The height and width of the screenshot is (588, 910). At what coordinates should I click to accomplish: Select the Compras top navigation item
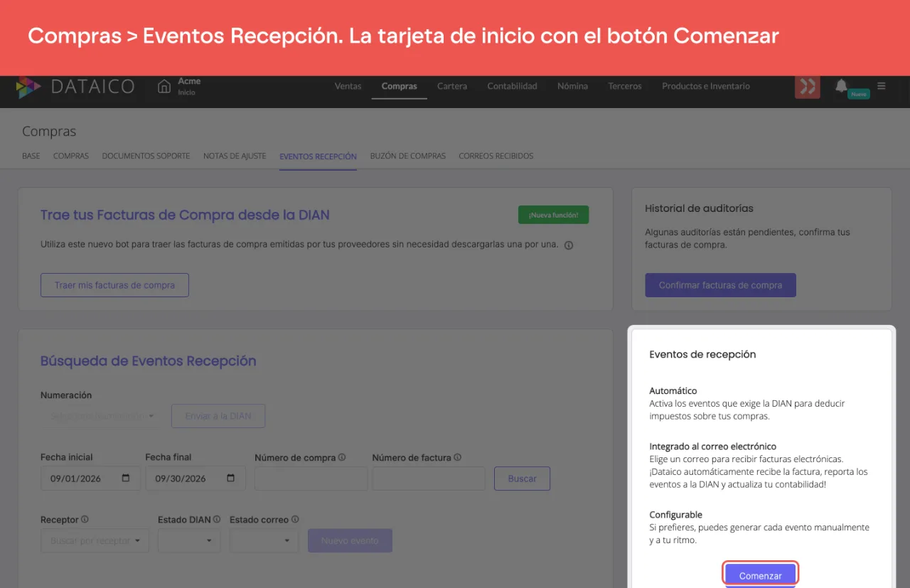(400, 86)
